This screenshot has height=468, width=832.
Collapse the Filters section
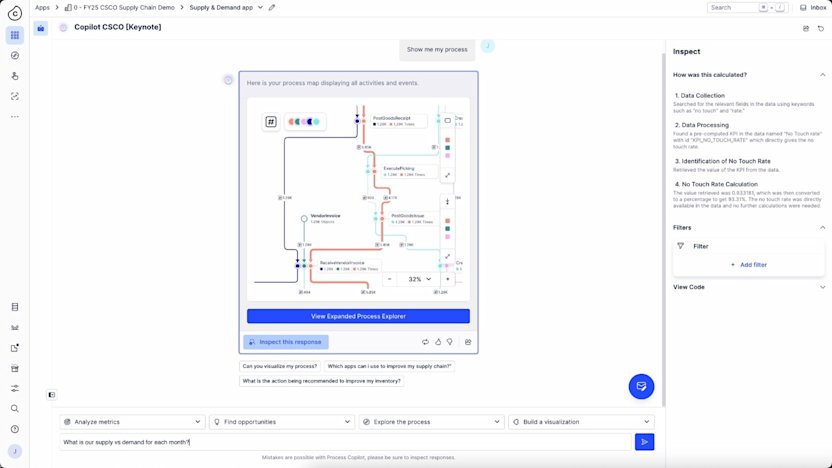(x=822, y=228)
